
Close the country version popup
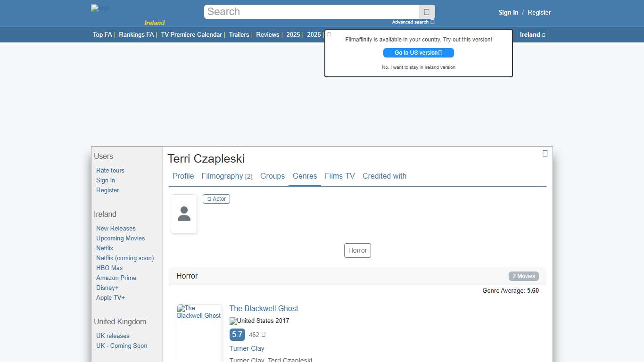pyautogui.click(x=329, y=34)
